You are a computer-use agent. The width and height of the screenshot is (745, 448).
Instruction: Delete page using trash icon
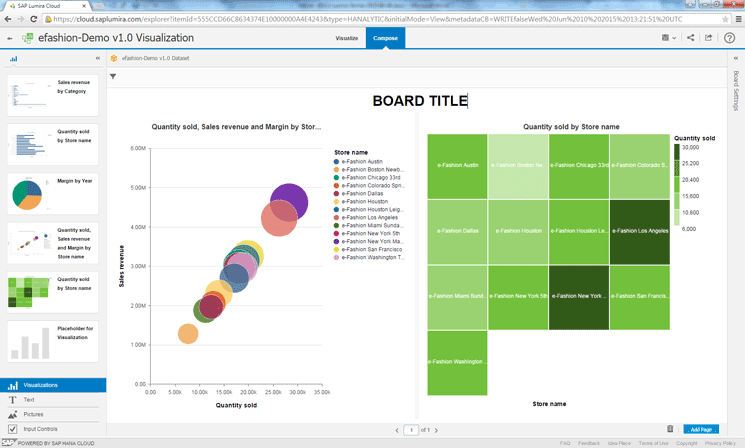pos(670,429)
